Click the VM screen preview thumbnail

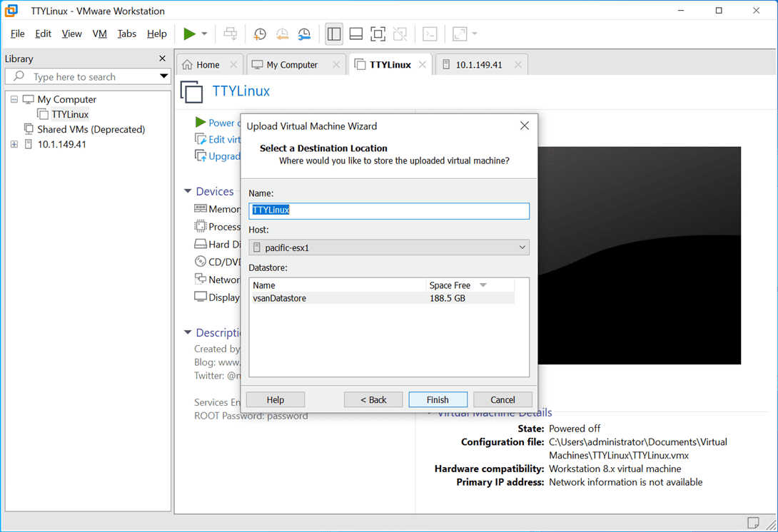639,255
